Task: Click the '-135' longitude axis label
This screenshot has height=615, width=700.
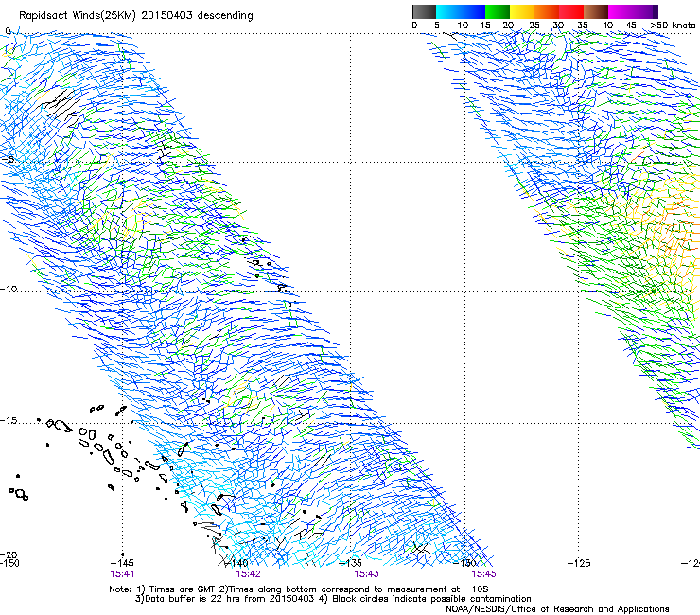Action: pos(350,563)
